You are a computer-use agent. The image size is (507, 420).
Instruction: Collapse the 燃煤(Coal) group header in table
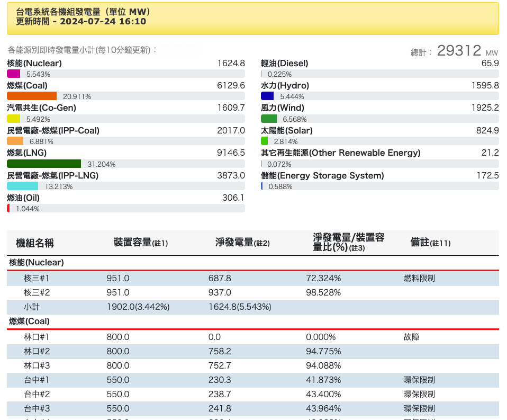tap(29, 321)
